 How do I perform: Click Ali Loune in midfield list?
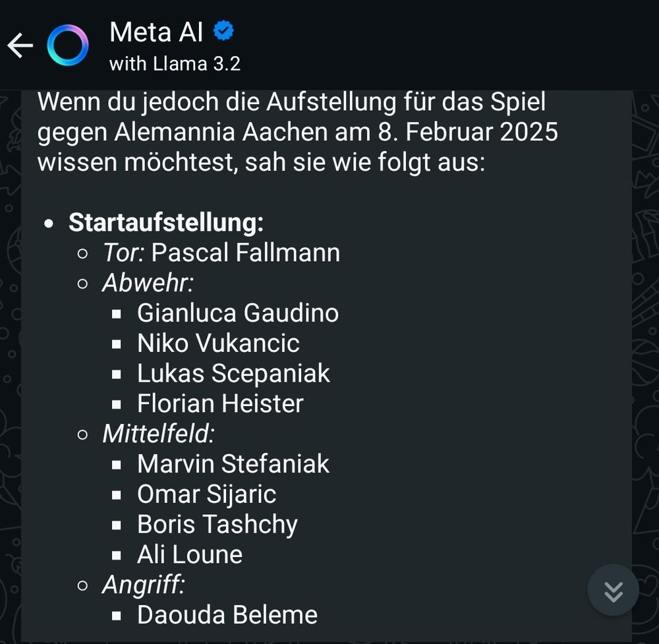click(190, 554)
